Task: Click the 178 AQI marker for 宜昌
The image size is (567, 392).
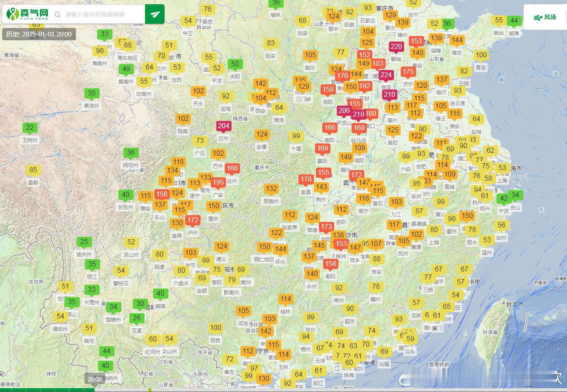Action: (306, 180)
